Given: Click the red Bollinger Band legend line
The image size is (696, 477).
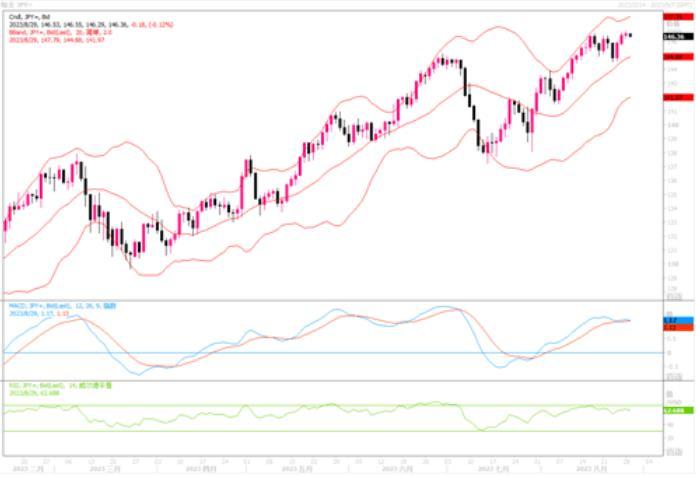Looking at the screenshot, I should 60,32.
